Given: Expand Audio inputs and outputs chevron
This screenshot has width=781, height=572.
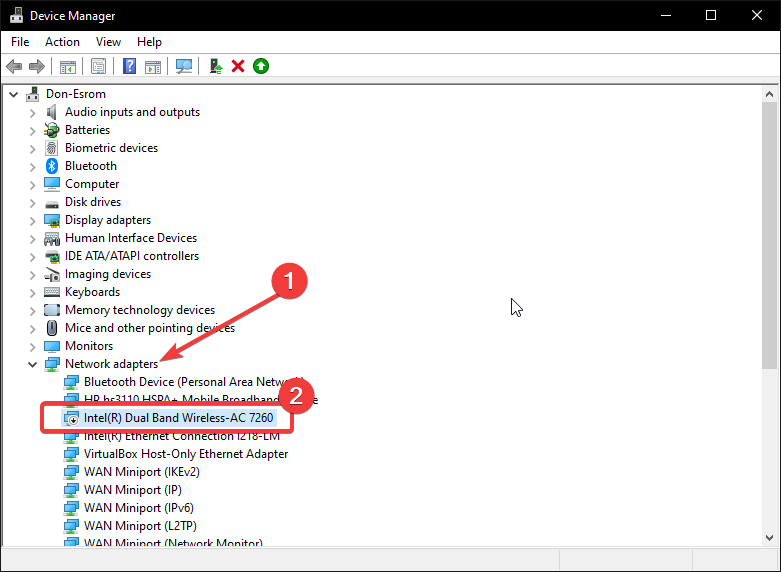Looking at the screenshot, I should [x=33, y=113].
